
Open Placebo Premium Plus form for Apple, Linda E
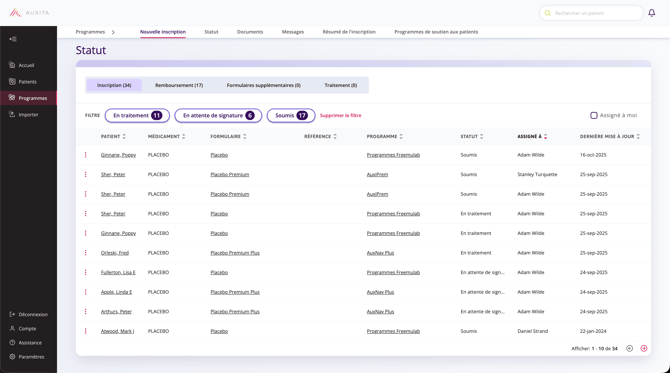(235, 292)
